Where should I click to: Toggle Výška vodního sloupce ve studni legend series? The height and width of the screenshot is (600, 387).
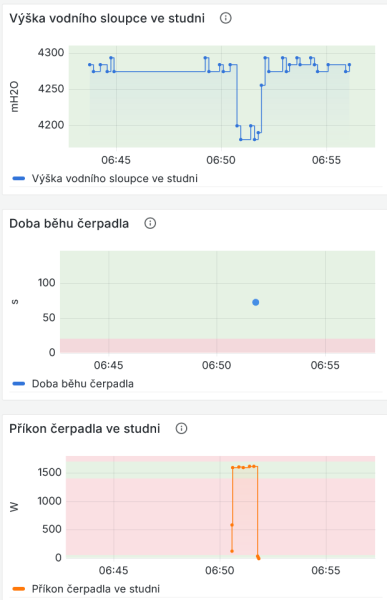[114, 178]
